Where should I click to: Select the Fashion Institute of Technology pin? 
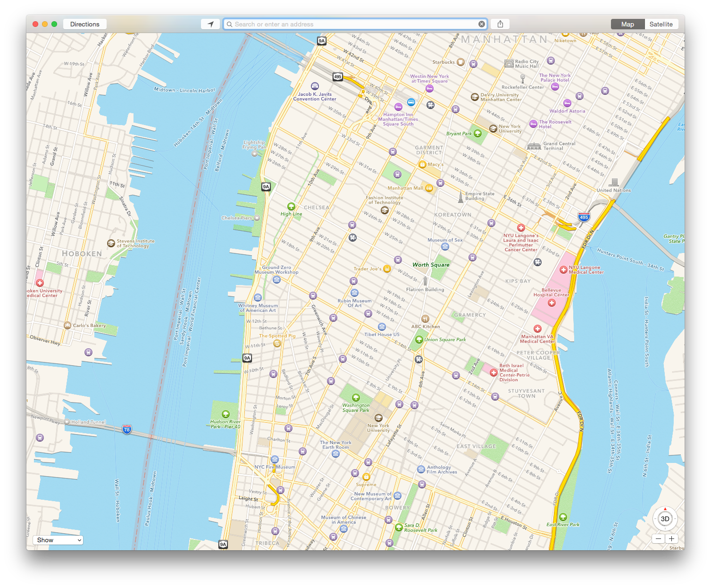click(x=385, y=210)
